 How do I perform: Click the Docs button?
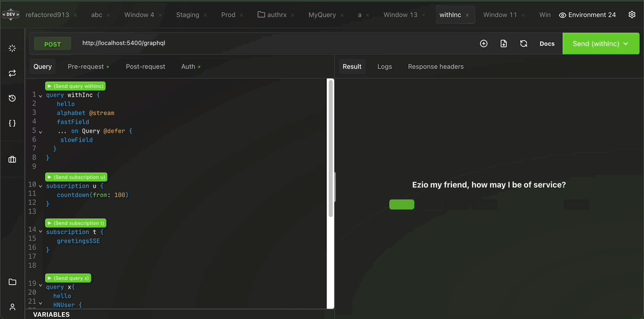[x=547, y=43]
